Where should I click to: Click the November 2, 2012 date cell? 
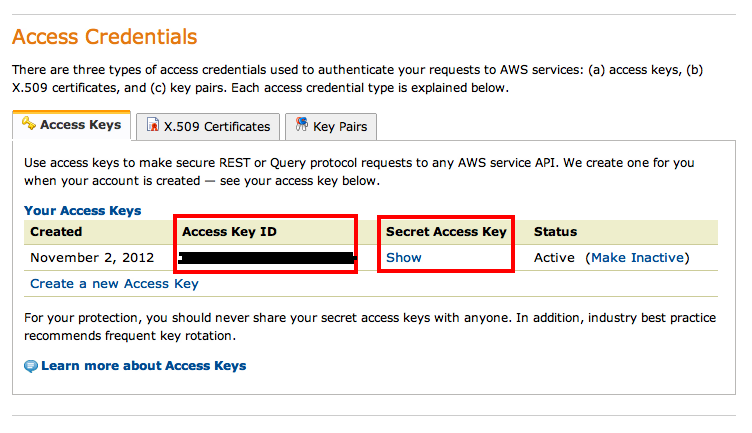92,257
